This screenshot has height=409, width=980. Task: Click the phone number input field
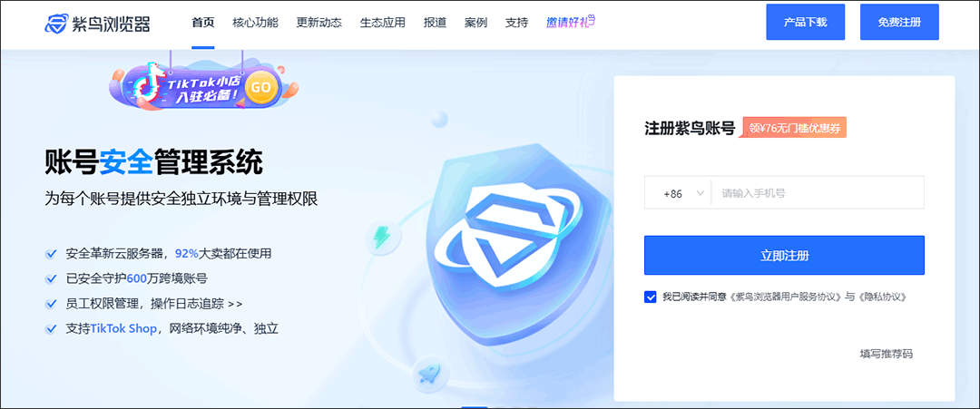tap(818, 193)
